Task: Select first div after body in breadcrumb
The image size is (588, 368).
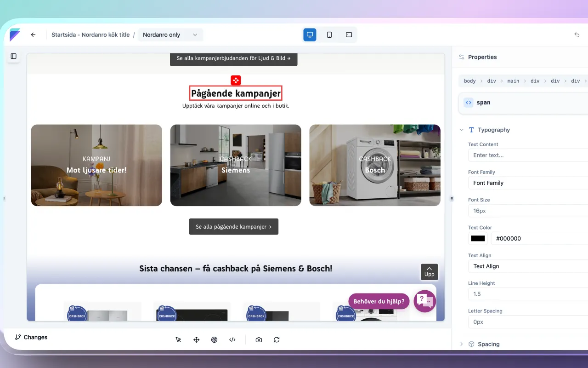Action: [492, 81]
